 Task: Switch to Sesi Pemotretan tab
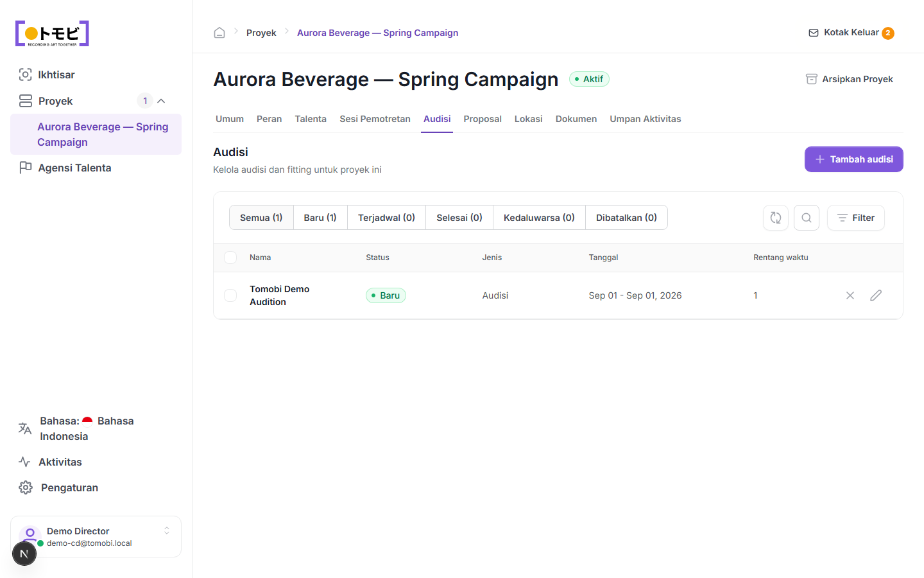coord(375,119)
